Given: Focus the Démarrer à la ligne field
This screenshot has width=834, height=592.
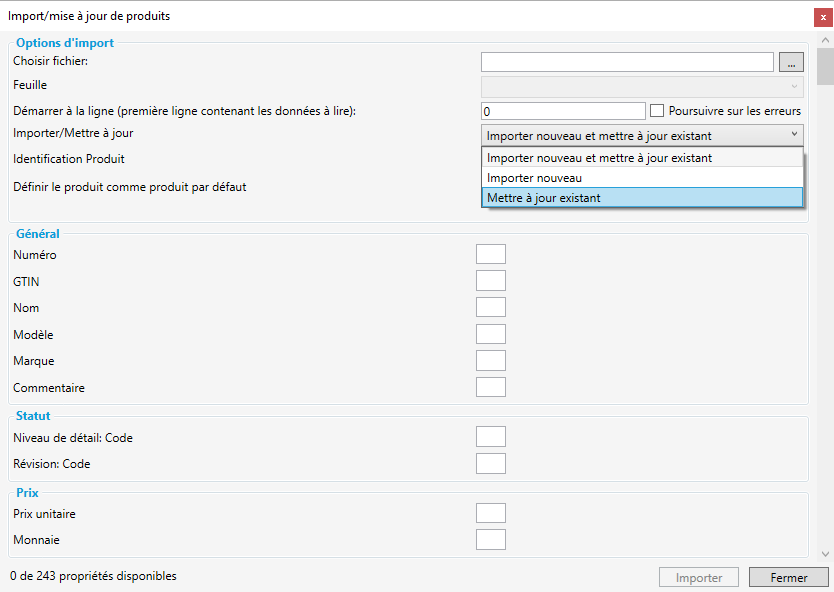Looking at the screenshot, I should pos(563,111).
